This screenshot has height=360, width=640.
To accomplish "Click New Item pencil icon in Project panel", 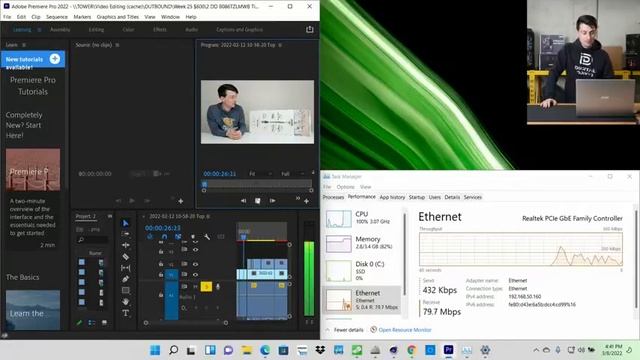I will point(79,323).
